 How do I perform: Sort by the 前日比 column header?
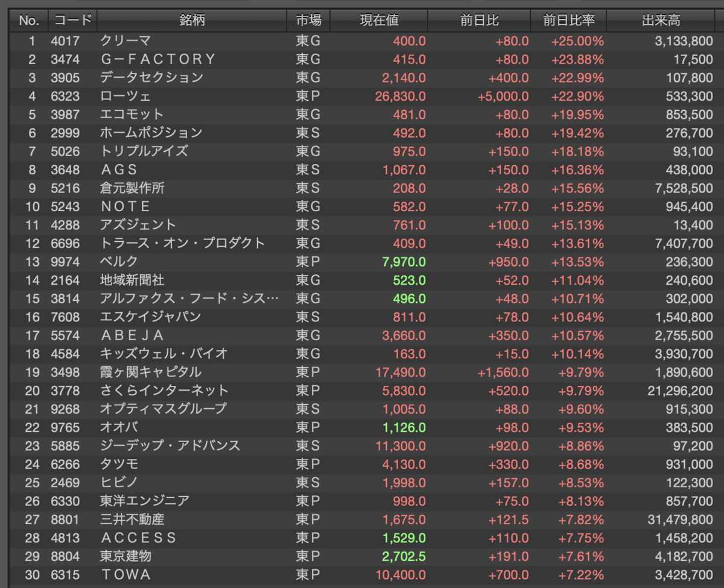479,21
